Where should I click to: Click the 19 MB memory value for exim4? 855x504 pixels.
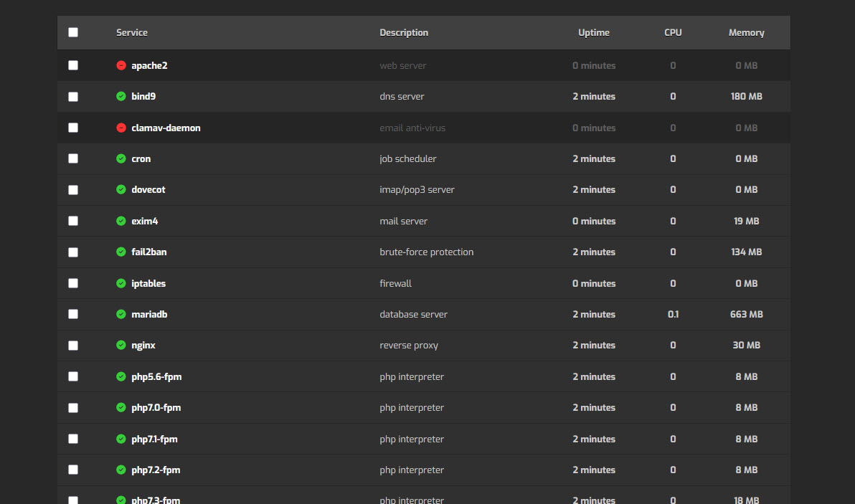pyautogui.click(x=747, y=222)
